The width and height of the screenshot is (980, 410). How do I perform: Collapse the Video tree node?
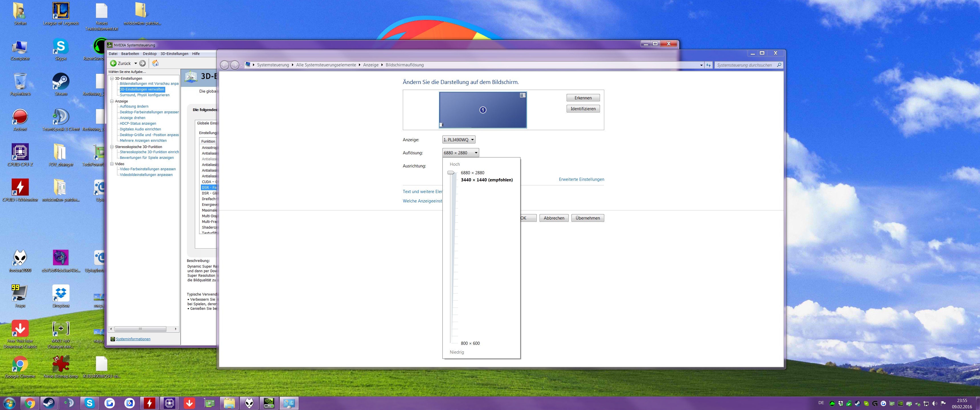(x=112, y=164)
